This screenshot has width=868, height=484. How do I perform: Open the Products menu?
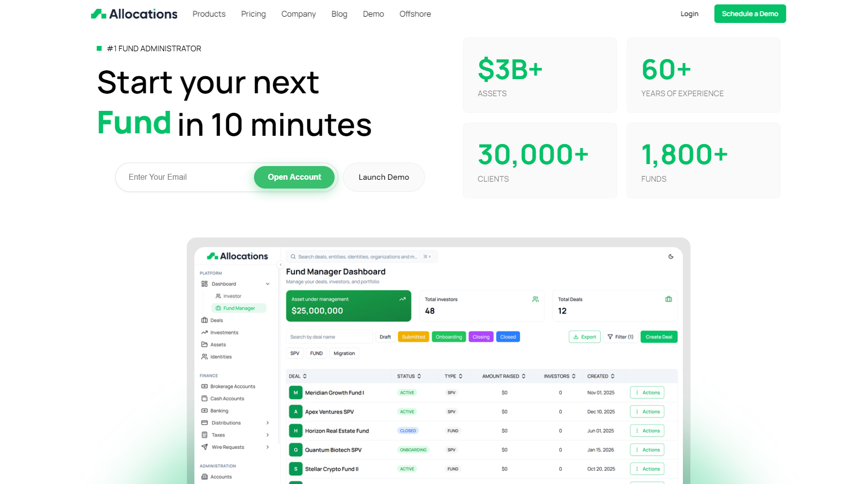pyautogui.click(x=209, y=14)
